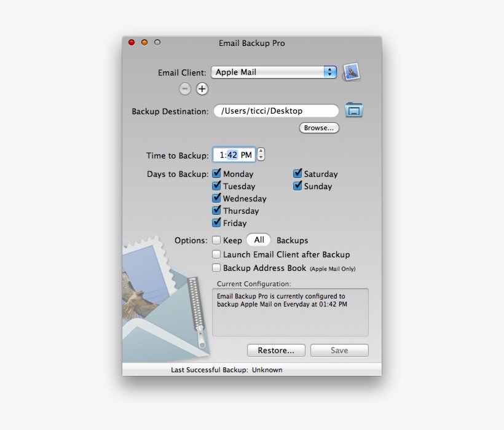The width and height of the screenshot is (504, 430).
Task: Uncheck the Sunday checkbox
Action: (297, 186)
